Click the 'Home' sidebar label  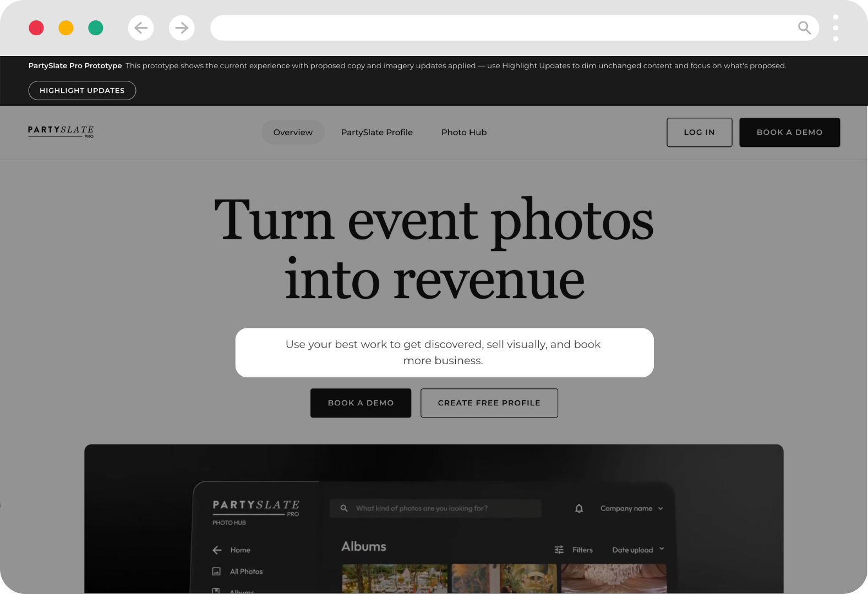pos(241,550)
